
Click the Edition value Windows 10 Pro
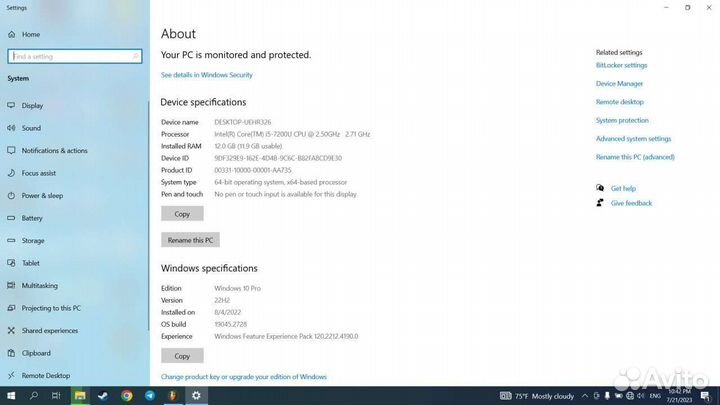coord(237,288)
